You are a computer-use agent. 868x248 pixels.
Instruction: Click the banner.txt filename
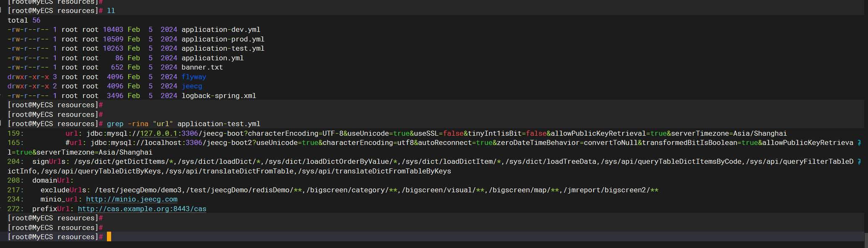[x=202, y=67]
